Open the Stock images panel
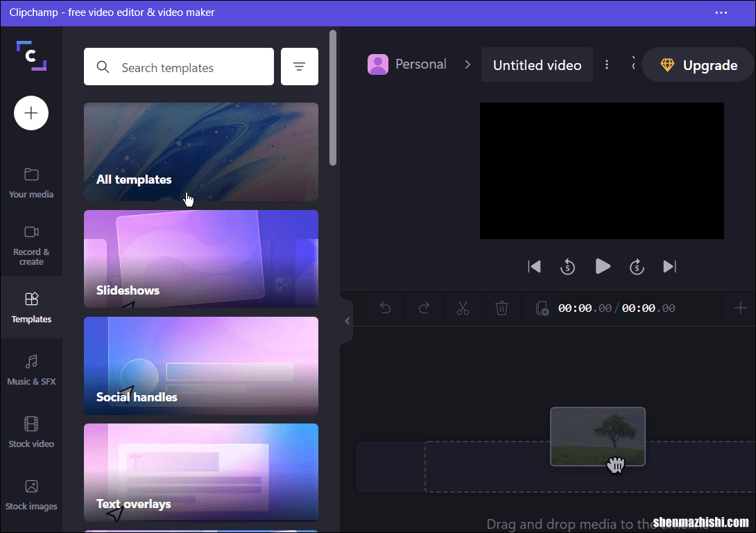The image size is (756, 533). tap(31, 495)
